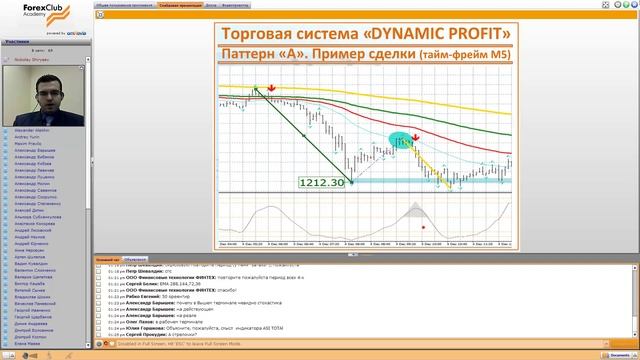Viewport: 640px width, 360px height.
Task: Click the grey round button top right
Action: coord(618,5)
